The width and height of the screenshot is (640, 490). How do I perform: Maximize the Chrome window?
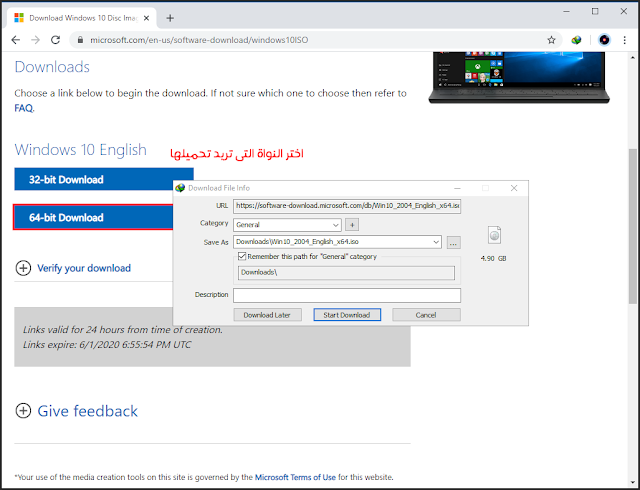595,11
